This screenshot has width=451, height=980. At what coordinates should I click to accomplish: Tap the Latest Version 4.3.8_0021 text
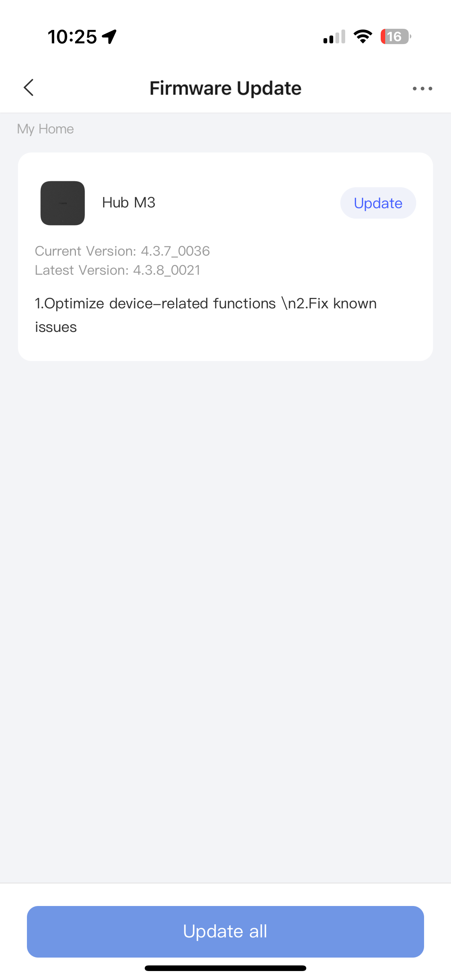117,270
